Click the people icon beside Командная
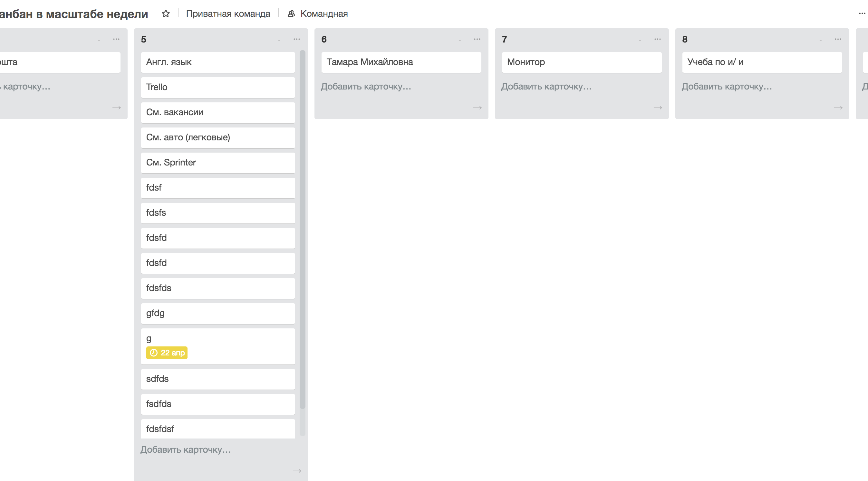 tap(291, 14)
